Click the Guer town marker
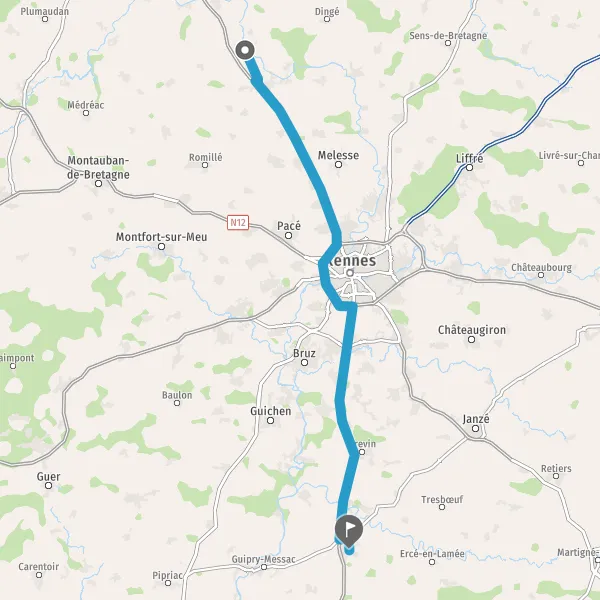This screenshot has height=600, width=600. click(x=49, y=486)
